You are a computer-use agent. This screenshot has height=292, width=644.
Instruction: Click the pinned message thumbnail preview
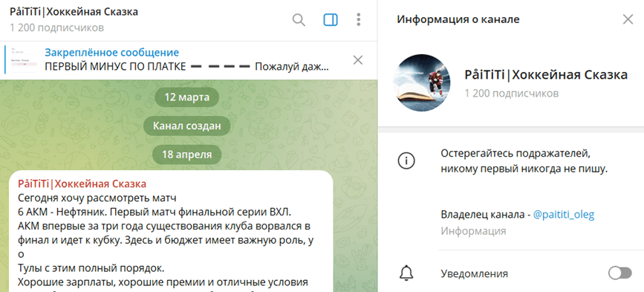pos(24,60)
